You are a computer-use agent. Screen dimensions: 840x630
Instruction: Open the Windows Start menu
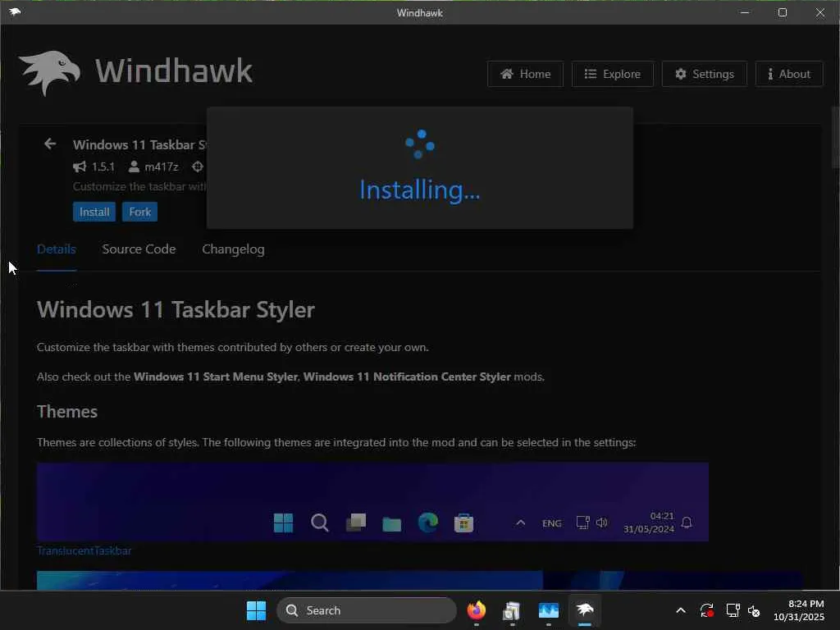tap(256, 610)
